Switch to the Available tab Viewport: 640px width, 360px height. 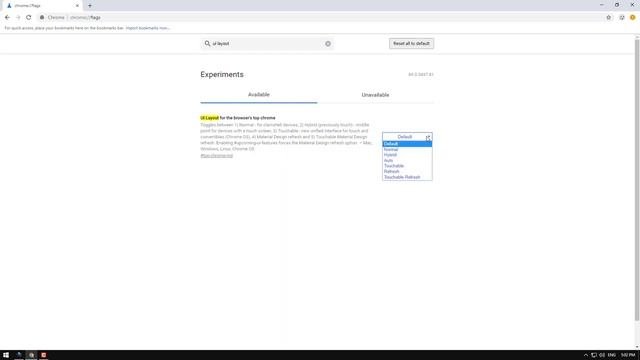259,95
